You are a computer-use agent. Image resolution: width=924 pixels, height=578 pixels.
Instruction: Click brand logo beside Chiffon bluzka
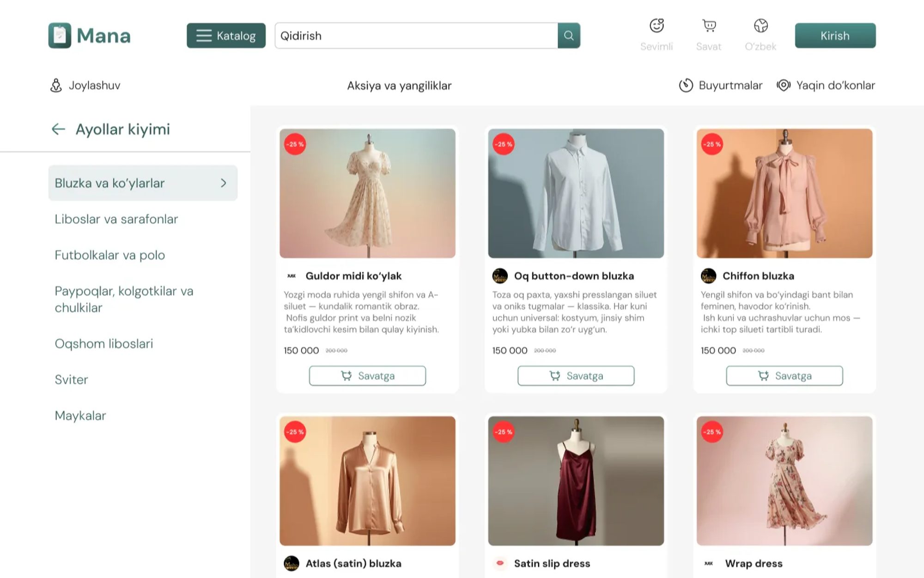708,276
